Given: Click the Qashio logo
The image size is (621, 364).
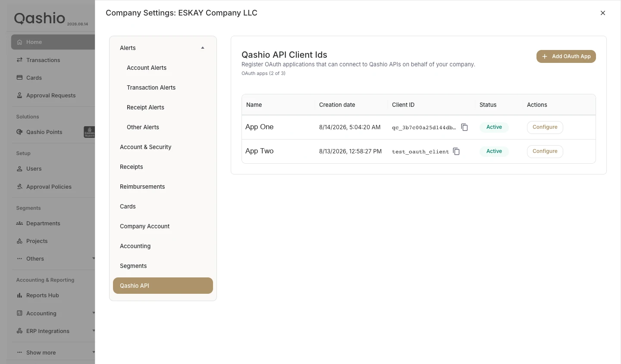Looking at the screenshot, I should pos(40,18).
